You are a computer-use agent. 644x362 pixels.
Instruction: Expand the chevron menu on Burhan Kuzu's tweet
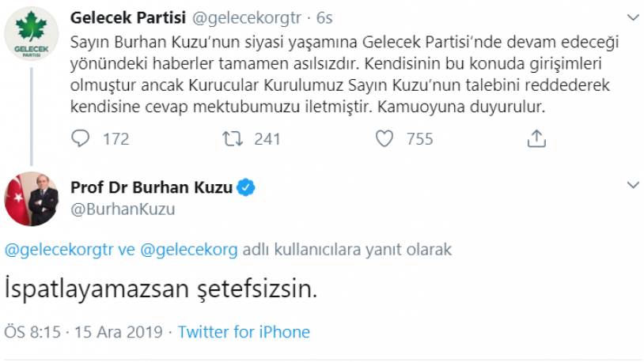click(632, 186)
